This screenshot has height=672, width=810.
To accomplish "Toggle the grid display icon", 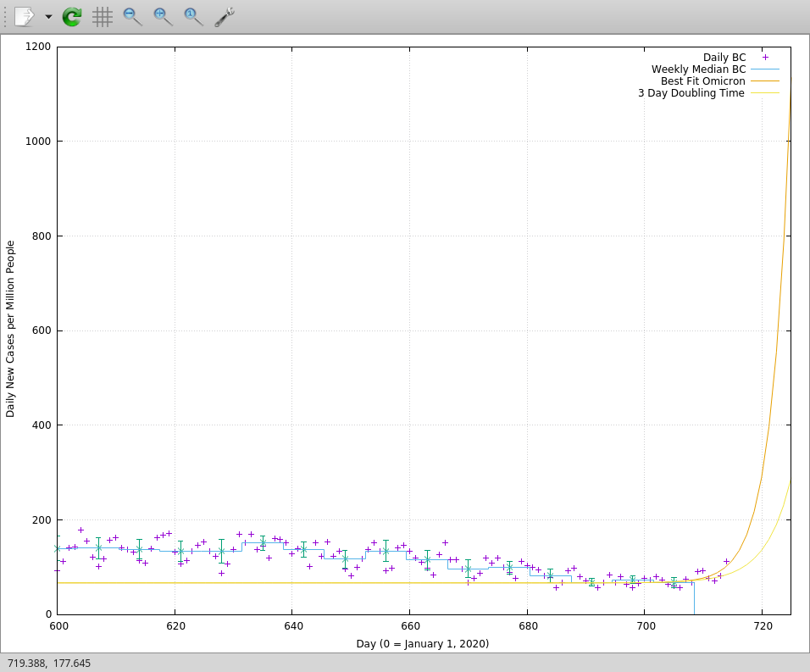I will 103,17.
